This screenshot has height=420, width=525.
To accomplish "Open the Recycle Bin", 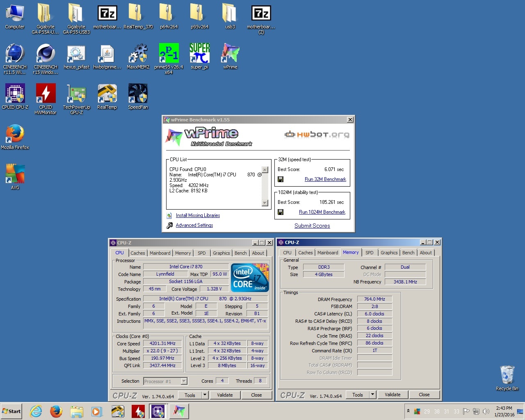I will [x=507, y=378].
